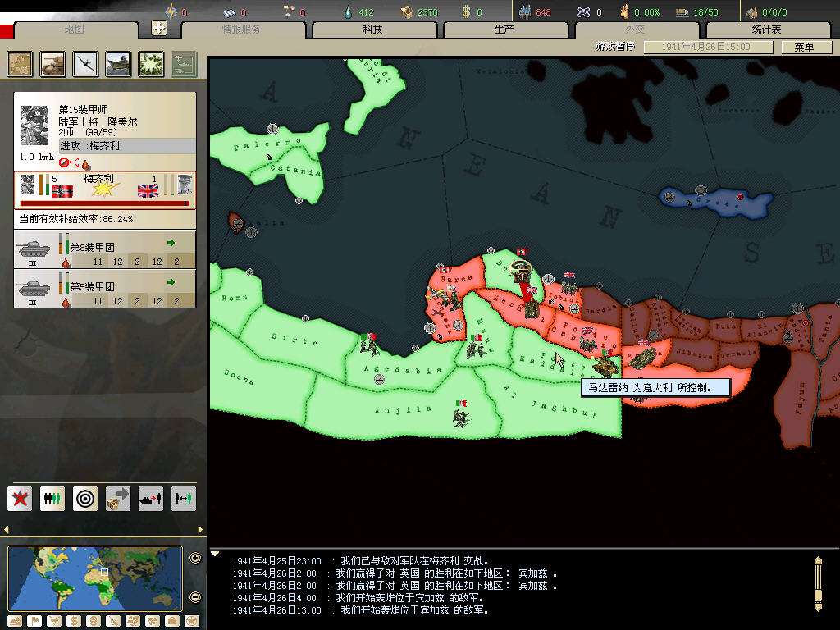The image size is (840, 630).
Task: Click the dissent fire icon showing 0.00%
Action: [624, 11]
